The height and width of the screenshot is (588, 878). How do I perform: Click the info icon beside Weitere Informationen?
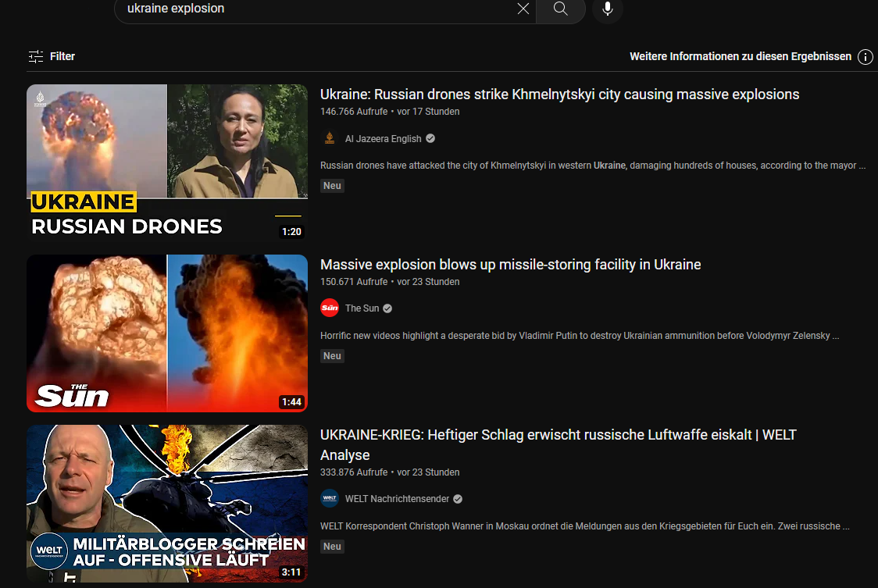(x=865, y=57)
